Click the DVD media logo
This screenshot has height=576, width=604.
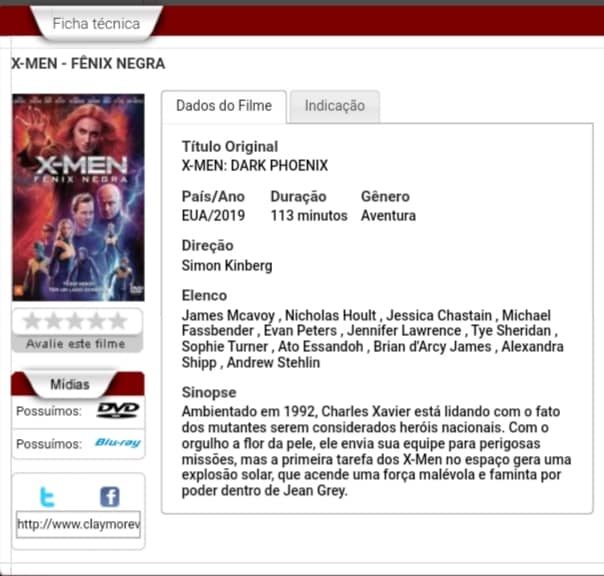point(118,410)
